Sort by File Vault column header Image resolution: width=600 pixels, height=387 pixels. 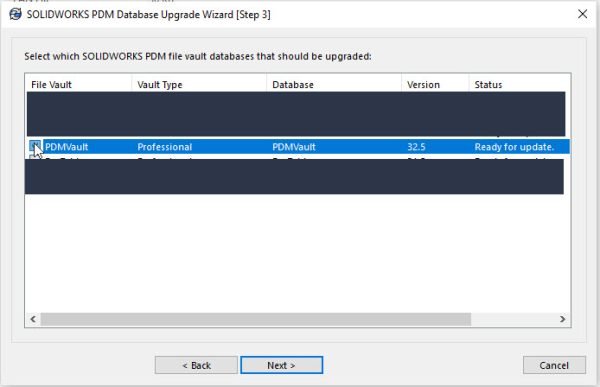coord(79,85)
